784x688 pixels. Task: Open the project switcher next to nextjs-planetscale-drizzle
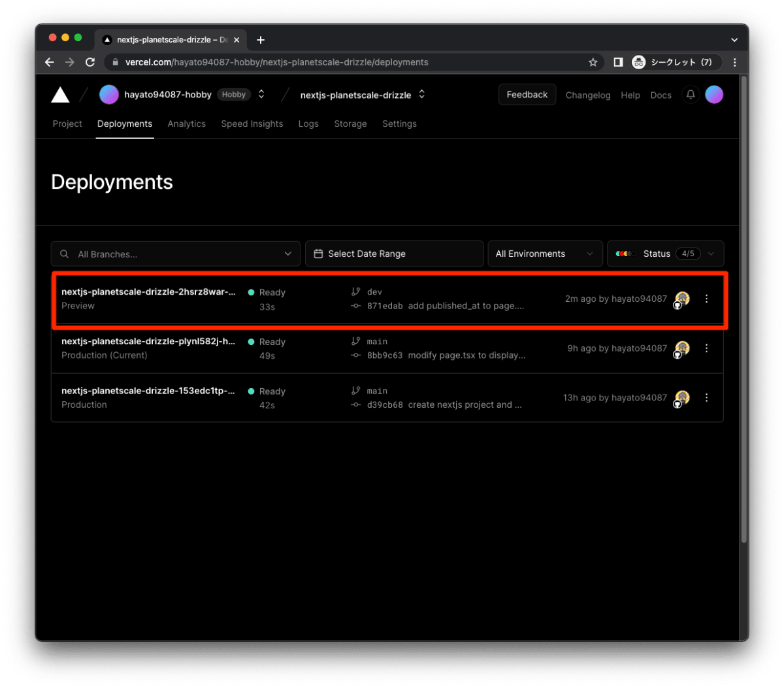[422, 94]
